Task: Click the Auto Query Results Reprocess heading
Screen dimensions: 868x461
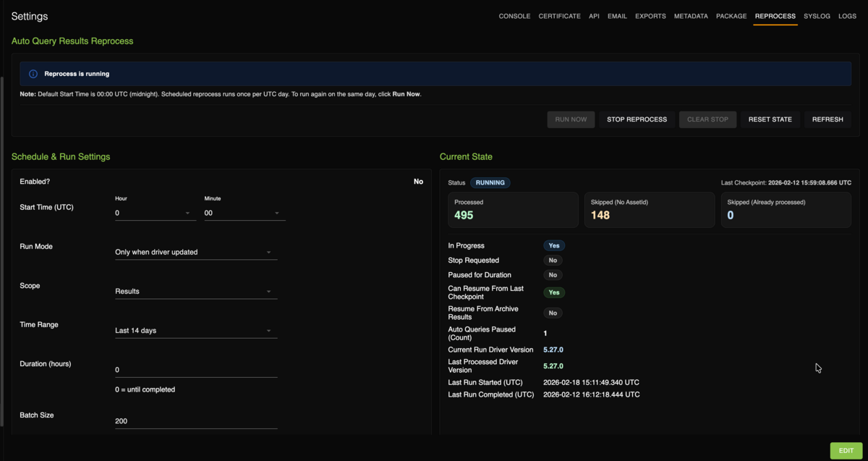Action: [72, 41]
